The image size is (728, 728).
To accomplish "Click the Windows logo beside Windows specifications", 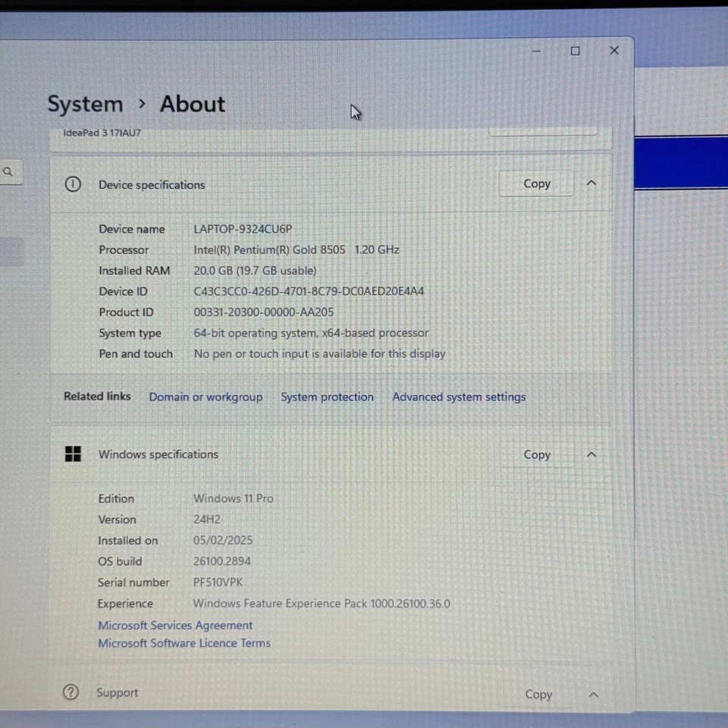I will click(73, 453).
